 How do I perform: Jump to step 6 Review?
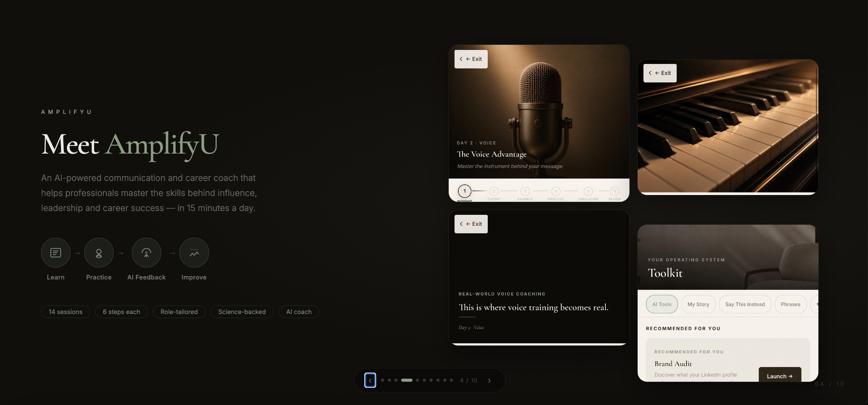tap(615, 191)
